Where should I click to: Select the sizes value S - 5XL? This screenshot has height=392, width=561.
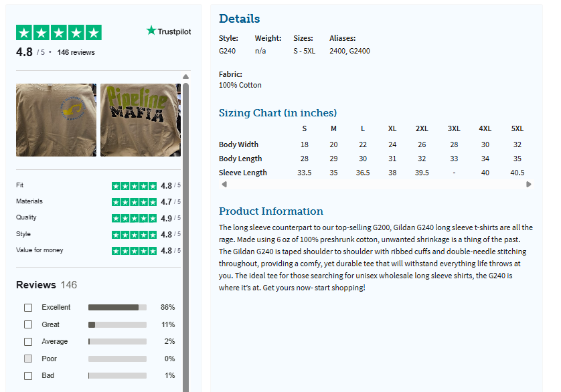coord(304,51)
